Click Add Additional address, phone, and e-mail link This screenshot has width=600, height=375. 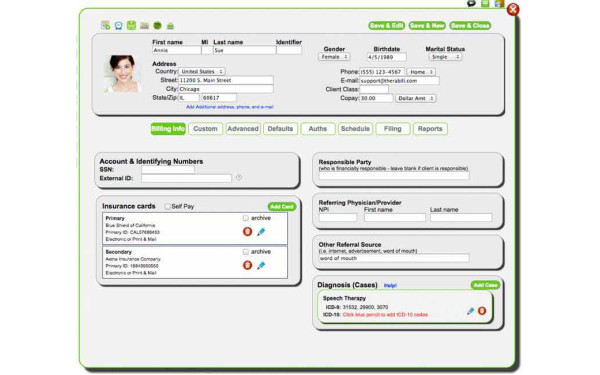tap(230, 107)
